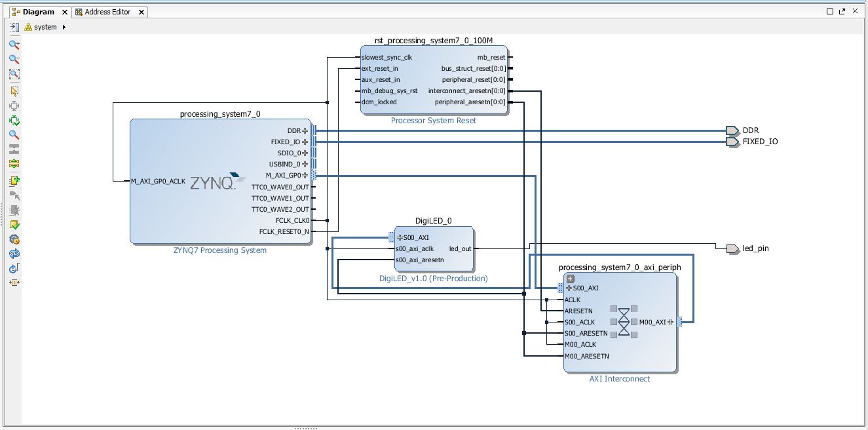Select the Zoom Fit dashed-frame magnifier icon

tap(14, 75)
